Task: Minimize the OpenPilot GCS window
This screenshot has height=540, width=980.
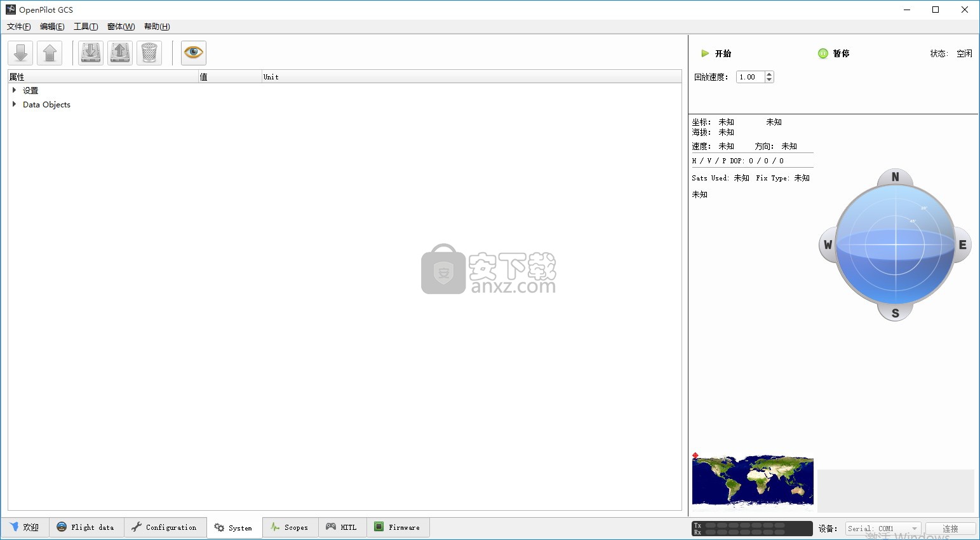Action: coord(907,10)
